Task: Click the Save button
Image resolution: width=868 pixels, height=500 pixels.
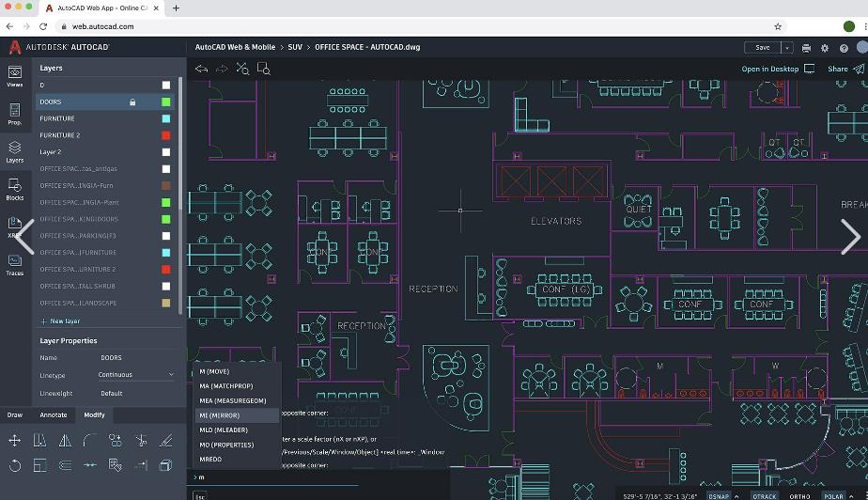Action: click(x=762, y=48)
